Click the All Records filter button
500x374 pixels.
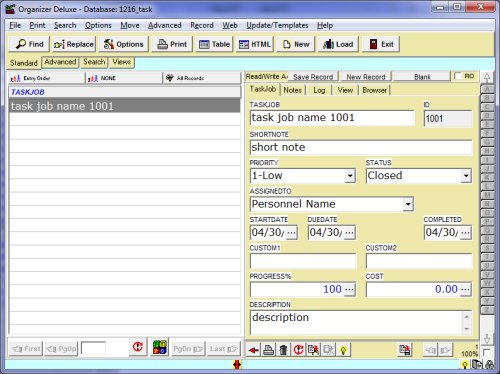click(202, 78)
